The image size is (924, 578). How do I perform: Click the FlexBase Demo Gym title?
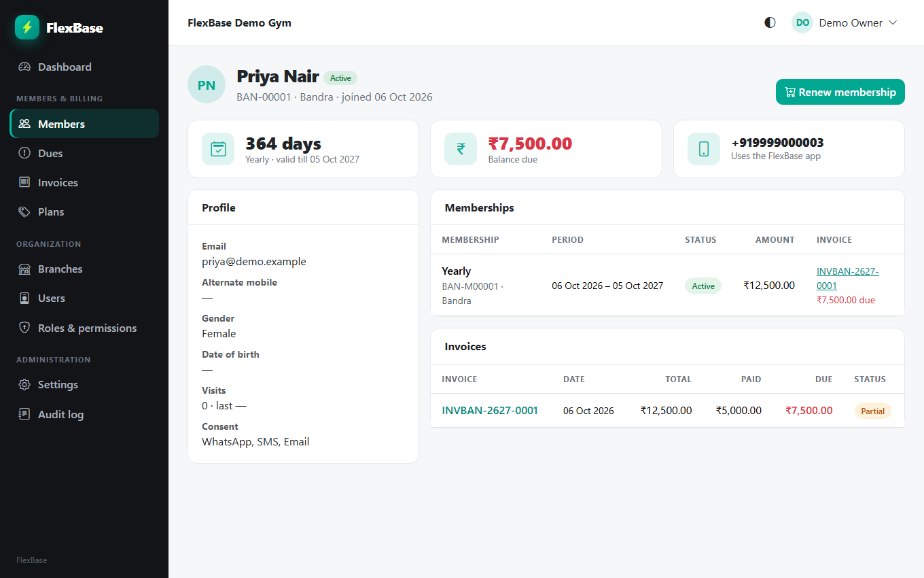point(239,22)
